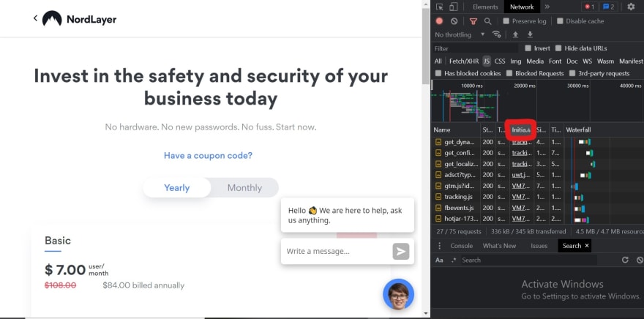Switch to the Console drawer tab
The height and width of the screenshot is (319, 644).
pos(461,246)
